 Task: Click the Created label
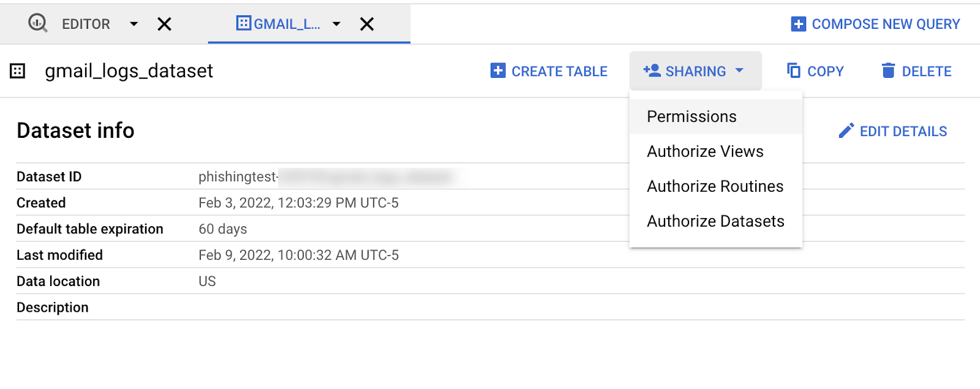[41, 203]
